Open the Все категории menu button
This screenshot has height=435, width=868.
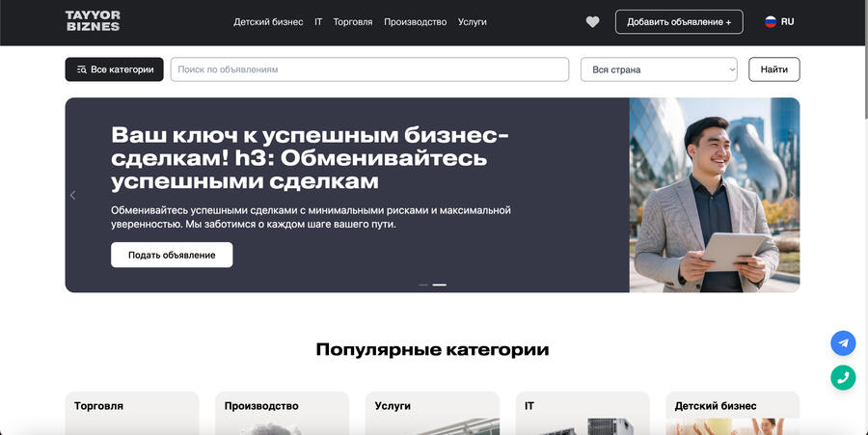114,69
